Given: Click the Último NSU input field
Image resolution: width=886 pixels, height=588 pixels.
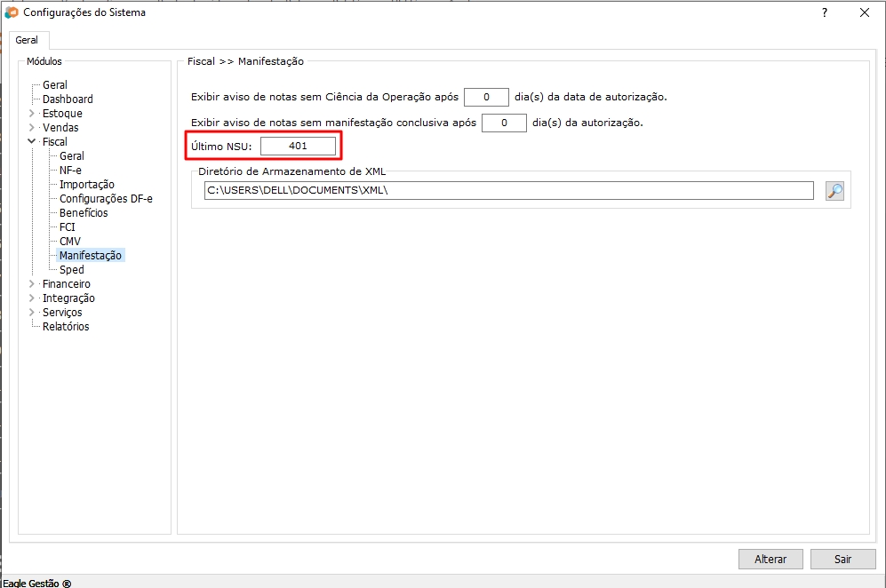Looking at the screenshot, I should tap(298, 147).
